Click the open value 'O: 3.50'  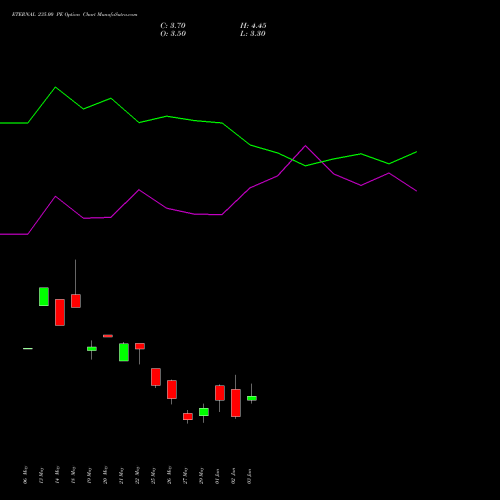(x=173, y=34)
